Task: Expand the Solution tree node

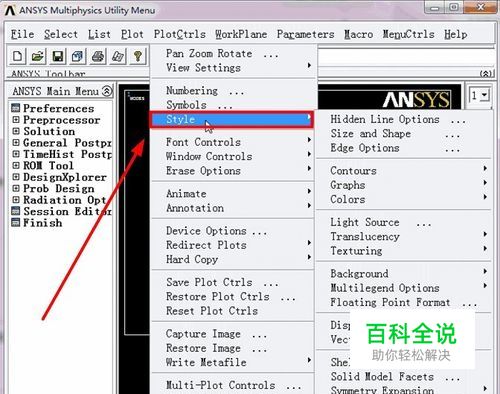Action: point(16,131)
